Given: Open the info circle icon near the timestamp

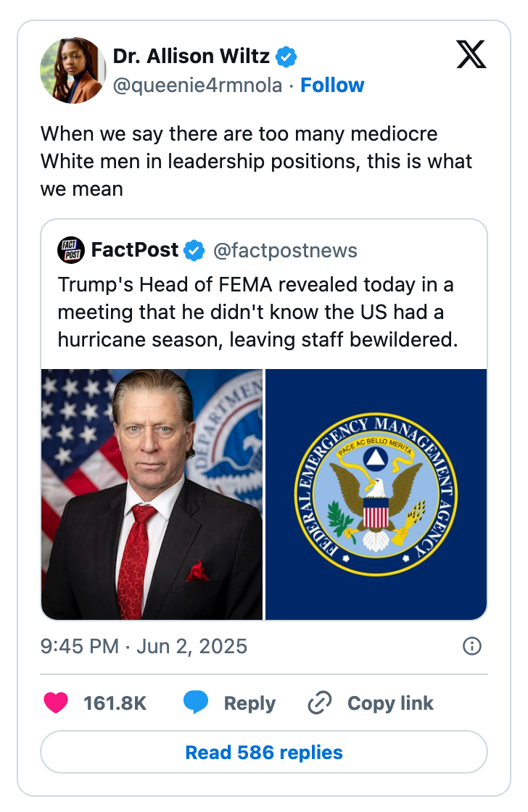Looking at the screenshot, I should pyautogui.click(x=471, y=646).
